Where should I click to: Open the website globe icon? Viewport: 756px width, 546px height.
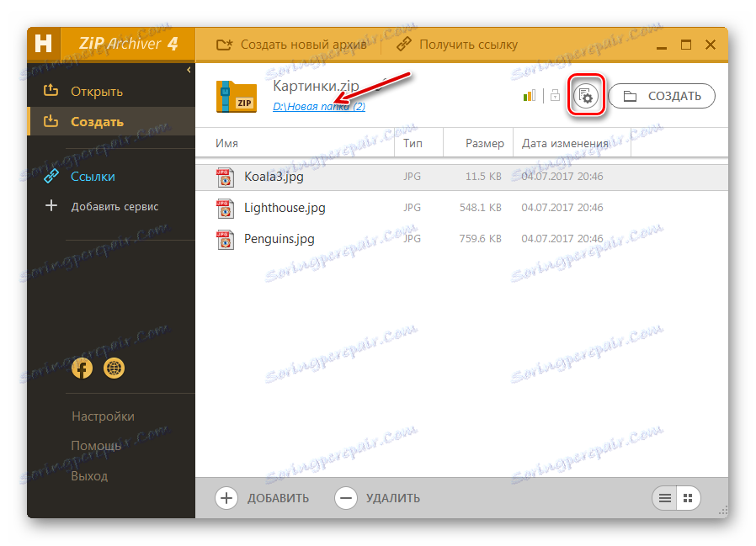pyautogui.click(x=114, y=368)
